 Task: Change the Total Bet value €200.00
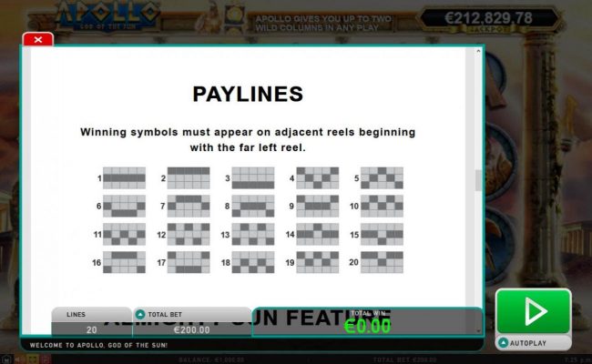[x=192, y=329]
